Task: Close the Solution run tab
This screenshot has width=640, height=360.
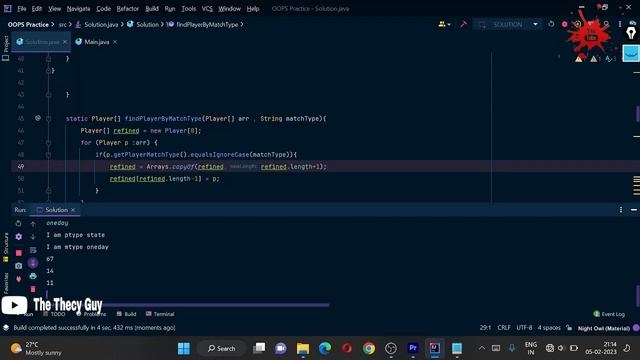Action: (73, 210)
